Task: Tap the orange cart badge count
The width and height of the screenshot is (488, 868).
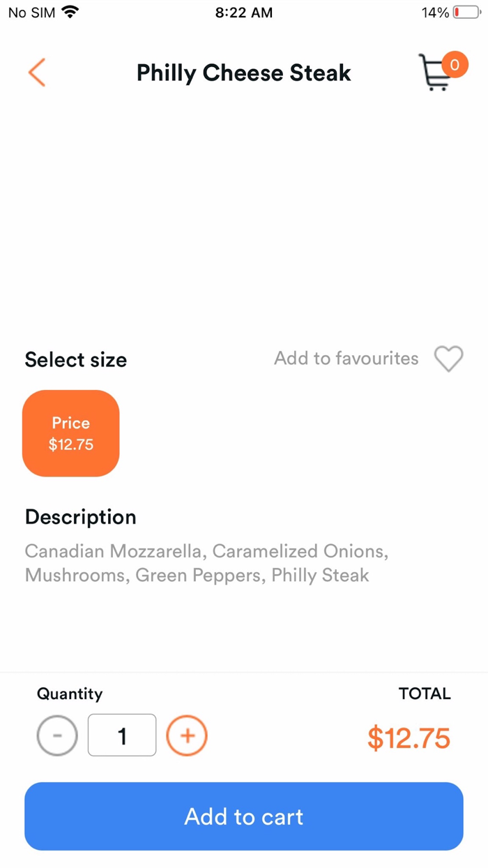Action: 455,65
